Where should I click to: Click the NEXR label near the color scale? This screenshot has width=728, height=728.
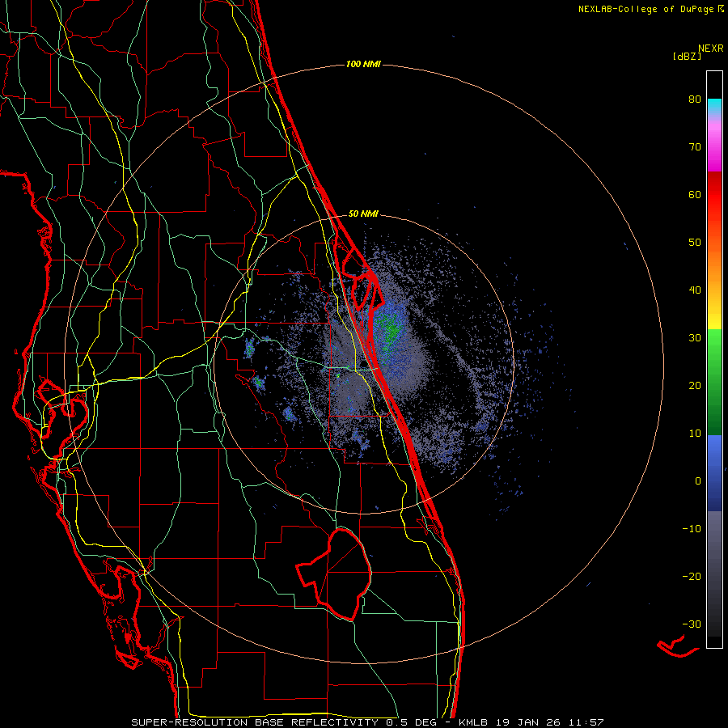point(711,49)
